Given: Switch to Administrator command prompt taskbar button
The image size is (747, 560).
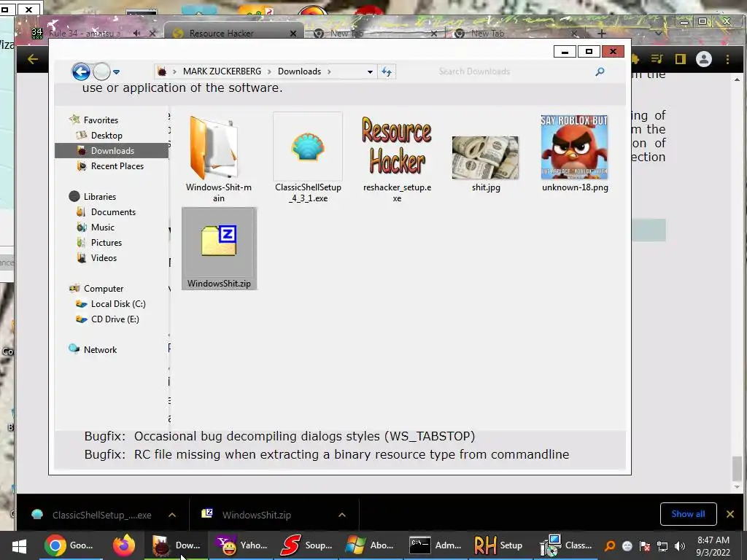Looking at the screenshot, I should (x=436, y=545).
